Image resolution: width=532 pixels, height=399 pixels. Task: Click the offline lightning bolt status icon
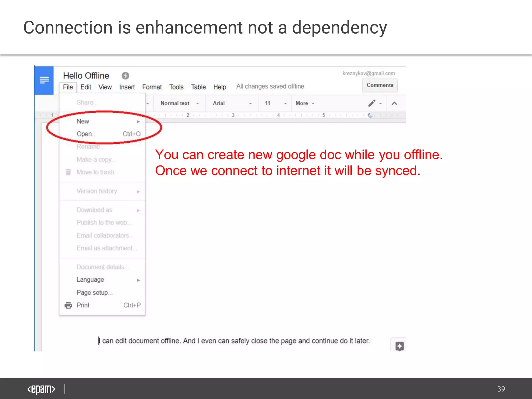tap(125, 76)
